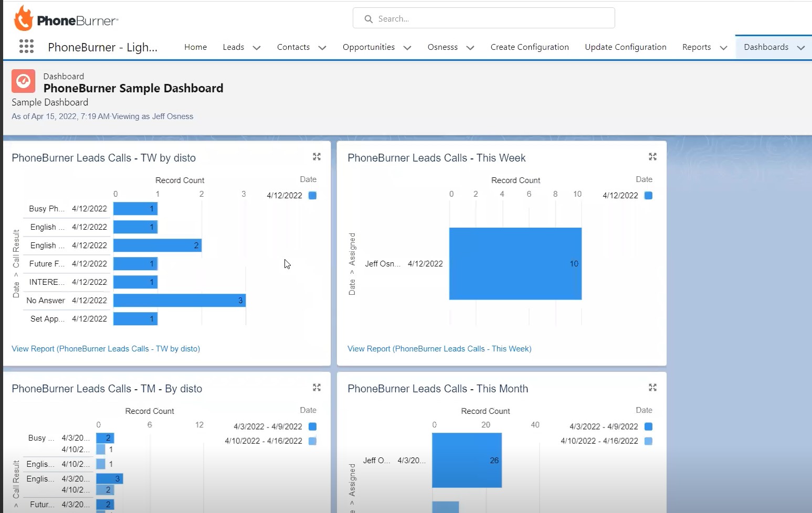Open View Report for Leads Calls This Week
Image resolution: width=812 pixels, height=513 pixels.
[x=439, y=349]
